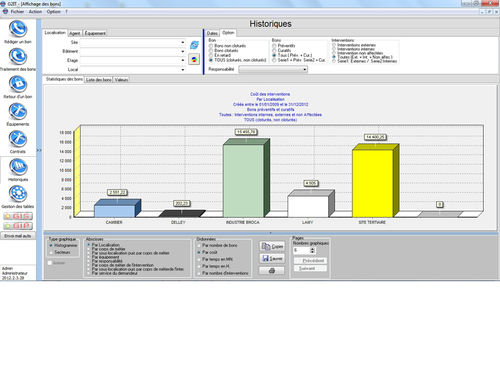This screenshot has width=500, height=375.
Task: Open the Equipements tools icon
Action: pos(18,112)
